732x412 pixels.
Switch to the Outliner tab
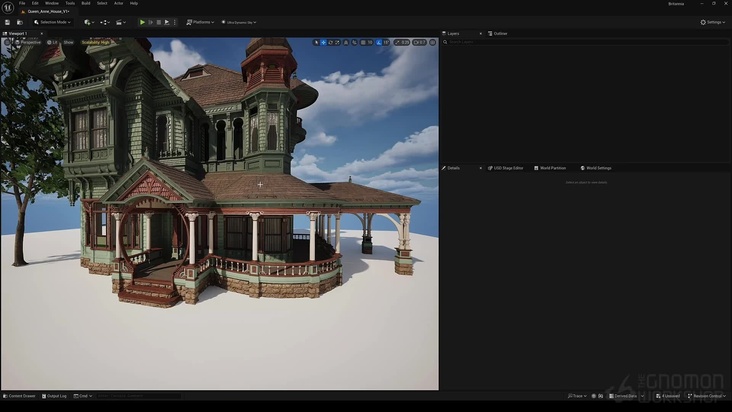(499, 33)
